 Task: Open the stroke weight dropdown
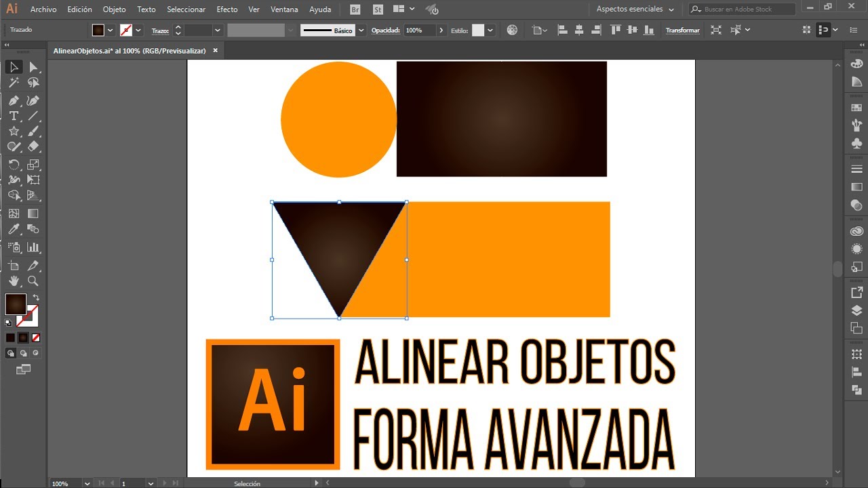pos(218,30)
